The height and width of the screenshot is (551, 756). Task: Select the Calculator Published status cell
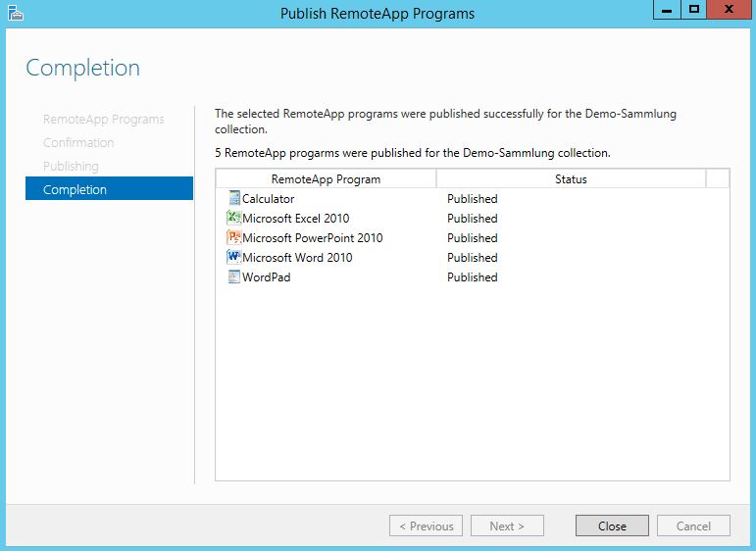click(x=472, y=199)
